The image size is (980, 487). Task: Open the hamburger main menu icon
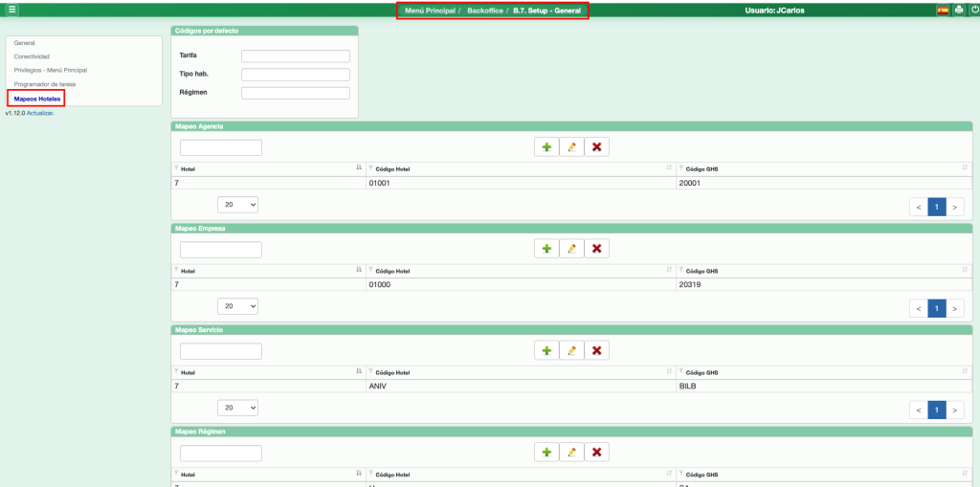pyautogui.click(x=12, y=10)
